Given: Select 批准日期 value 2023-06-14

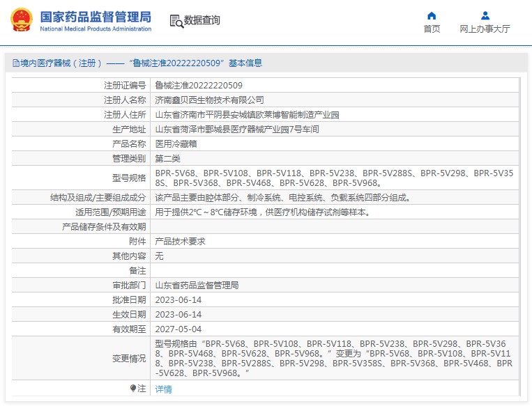Looking at the screenshot, I should click(x=178, y=300).
